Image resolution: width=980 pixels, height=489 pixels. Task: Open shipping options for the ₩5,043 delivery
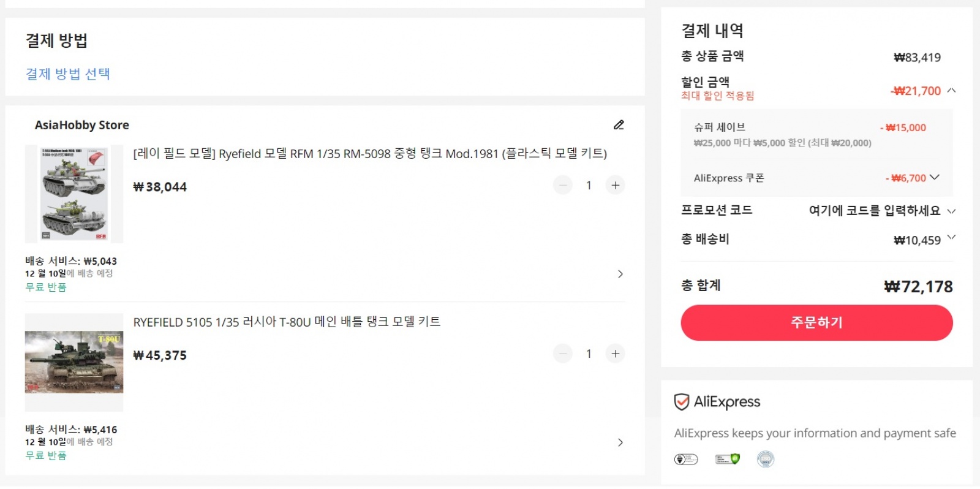point(620,274)
